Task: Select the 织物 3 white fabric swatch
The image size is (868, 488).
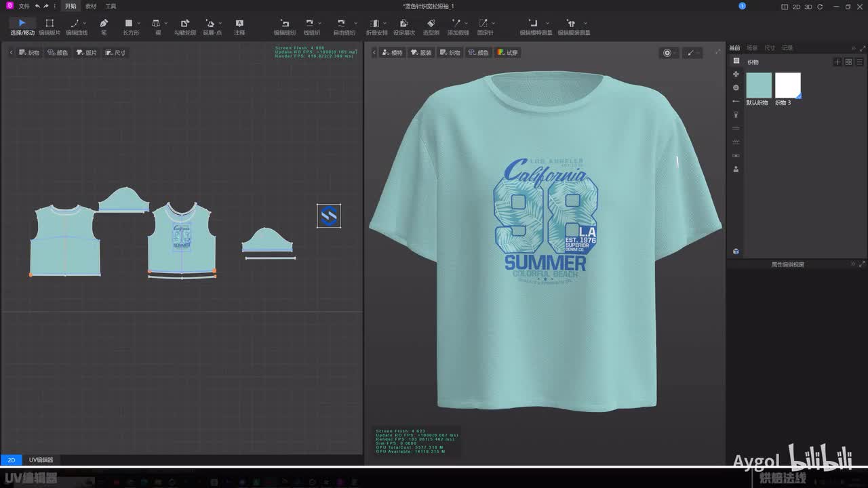Action: [788, 85]
